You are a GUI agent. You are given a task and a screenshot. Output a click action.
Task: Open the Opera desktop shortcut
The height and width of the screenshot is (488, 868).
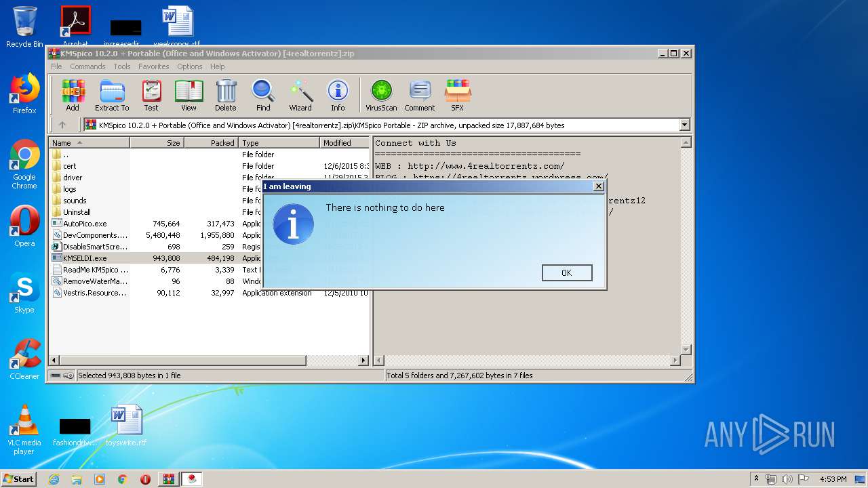coord(24,226)
